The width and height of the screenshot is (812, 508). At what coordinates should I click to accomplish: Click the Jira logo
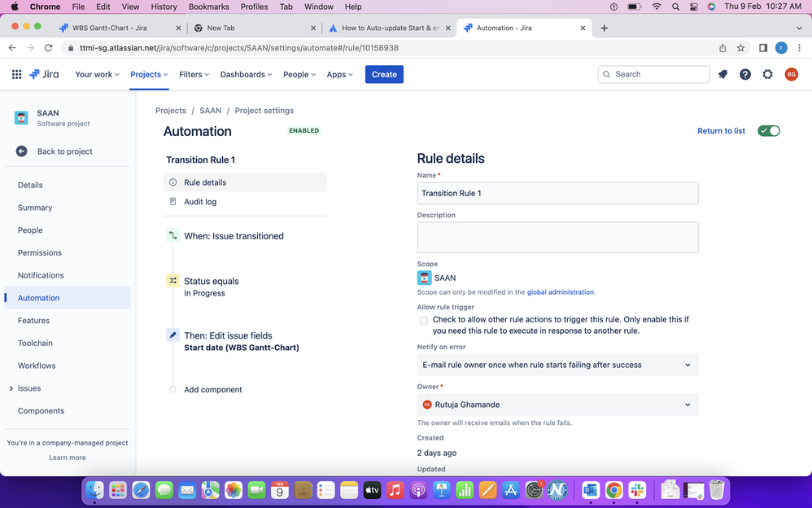(44, 74)
